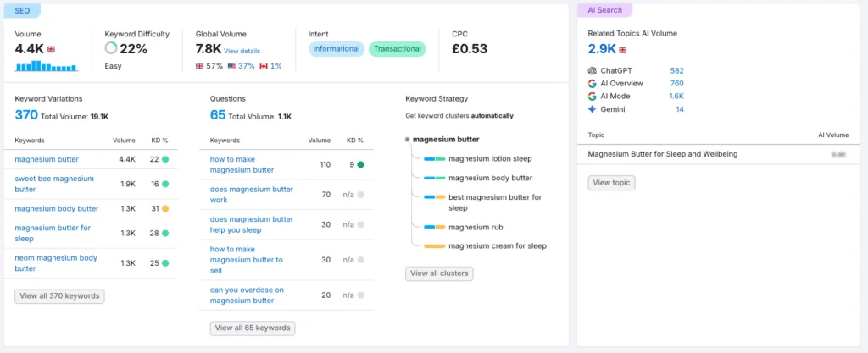
Task: Open does magnesium butter work question
Action: click(251, 195)
